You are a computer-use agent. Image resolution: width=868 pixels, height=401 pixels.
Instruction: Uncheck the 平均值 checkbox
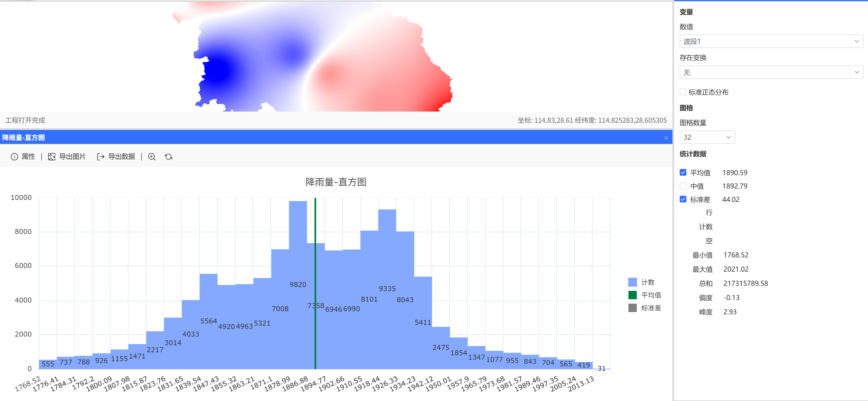(x=683, y=172)
